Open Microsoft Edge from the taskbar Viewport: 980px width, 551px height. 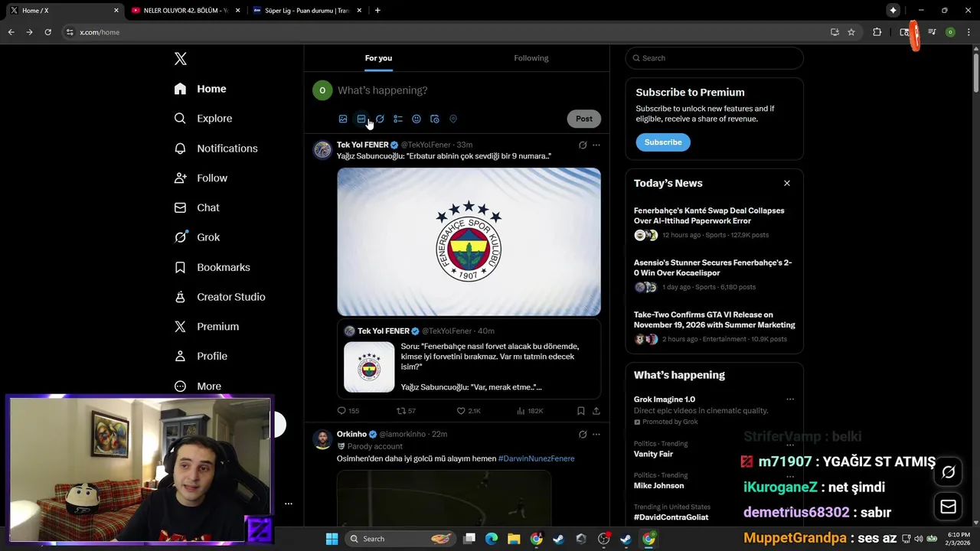(x=492, y=539)
